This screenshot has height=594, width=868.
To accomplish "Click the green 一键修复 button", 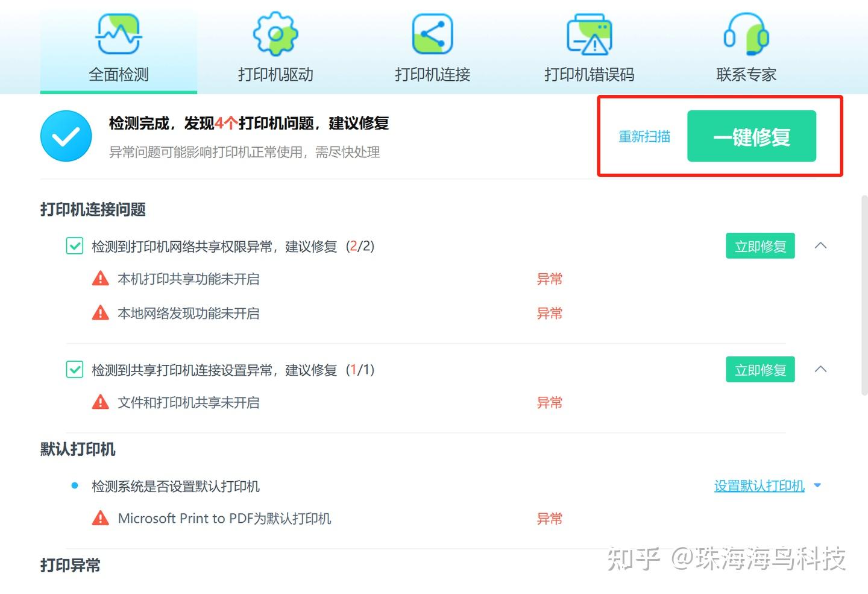I will pyautogui.click(x=752, y=136).
